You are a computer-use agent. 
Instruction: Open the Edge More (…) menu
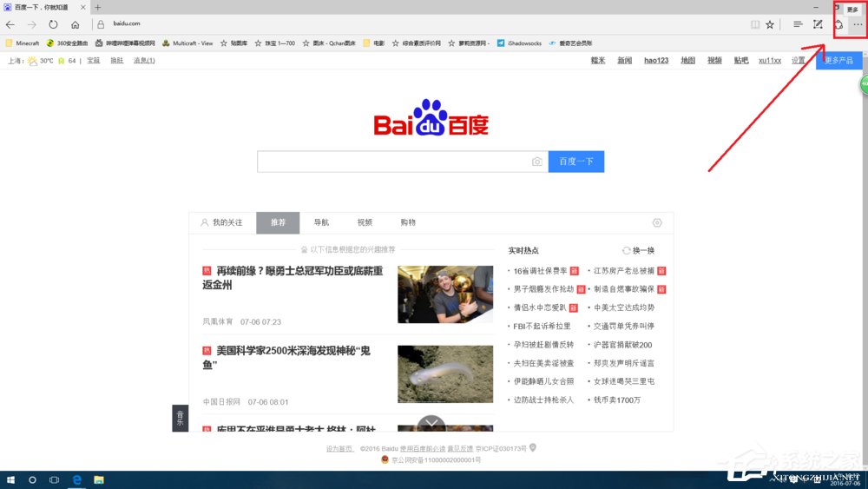[x=858, y=24]
